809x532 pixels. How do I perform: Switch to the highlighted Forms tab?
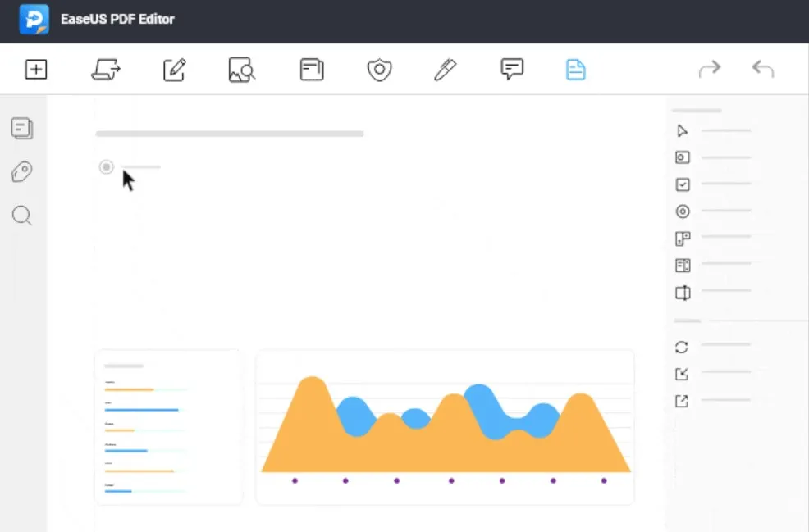575,70
